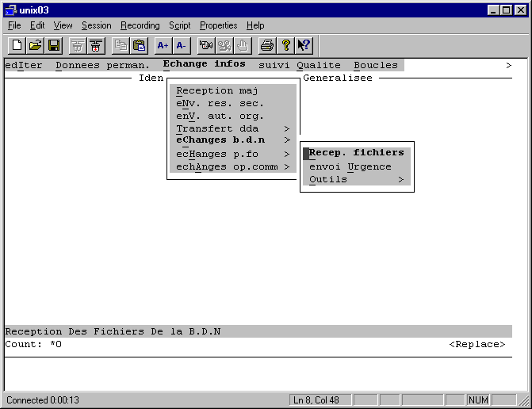Open the Properties menu
The width and height of the screenshot is (532, 409).
[x=218, y=25]
